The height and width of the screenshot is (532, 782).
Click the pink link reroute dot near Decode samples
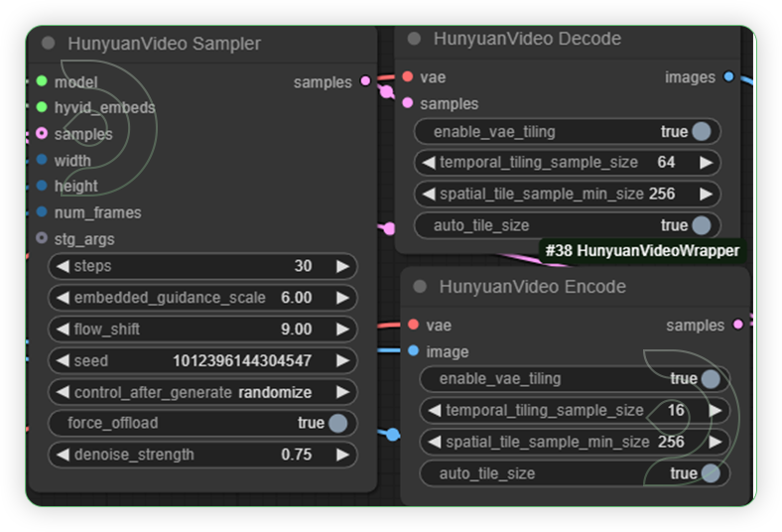tap(386, 91)
